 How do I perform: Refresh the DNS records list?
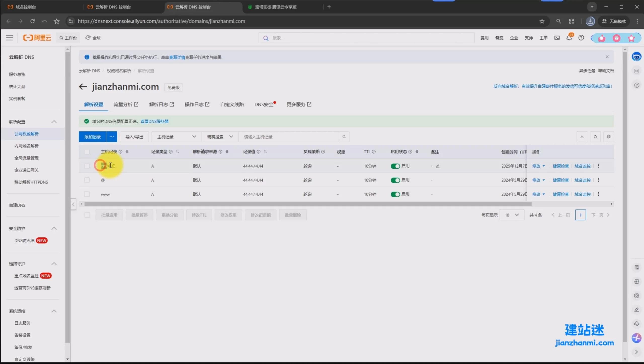(595, 137)
